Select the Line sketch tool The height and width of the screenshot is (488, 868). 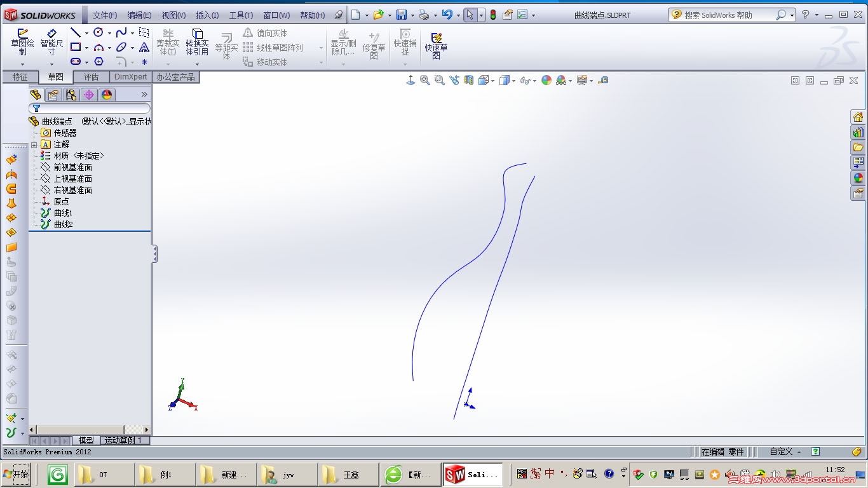pos(76,32)
